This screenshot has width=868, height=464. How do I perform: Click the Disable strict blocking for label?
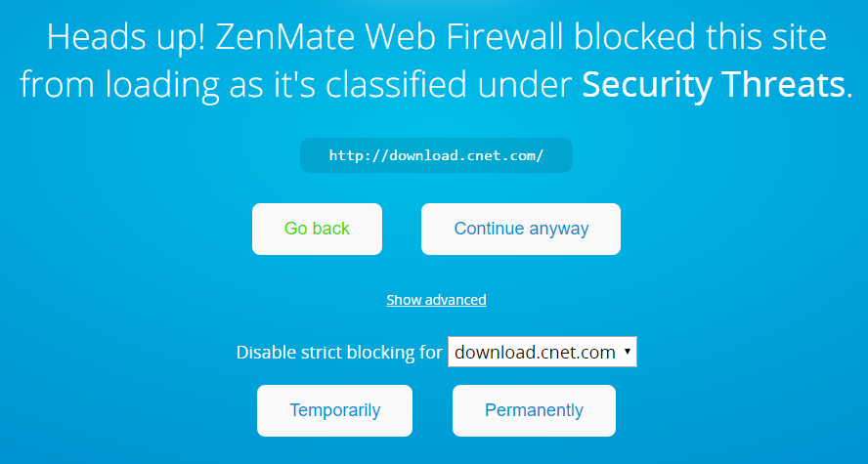[339, 353]
